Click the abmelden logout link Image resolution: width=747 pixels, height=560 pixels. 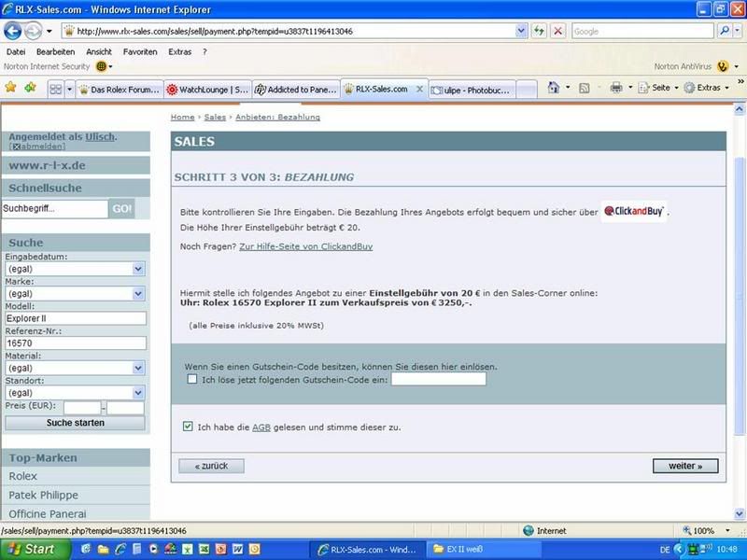pyautogui.click(x=41, y=147)
